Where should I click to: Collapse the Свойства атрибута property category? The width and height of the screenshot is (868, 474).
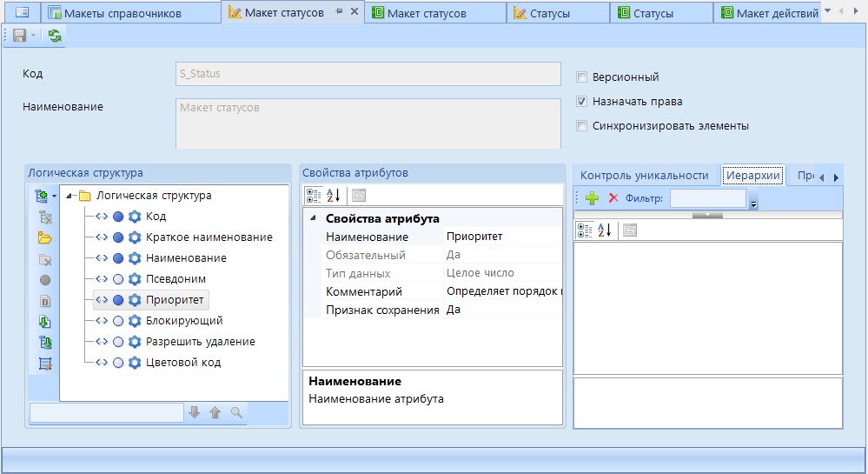[x=313, y=218]
